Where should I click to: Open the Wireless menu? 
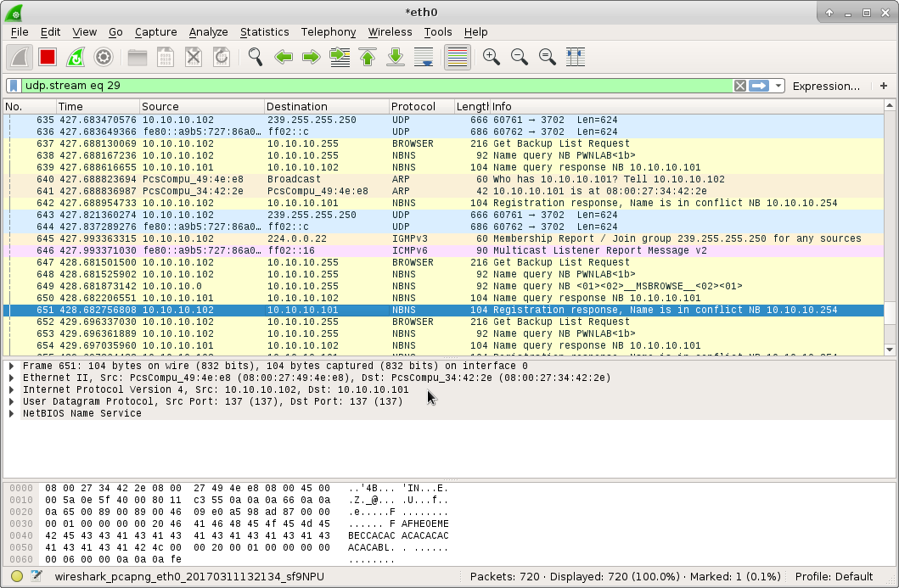390,32
